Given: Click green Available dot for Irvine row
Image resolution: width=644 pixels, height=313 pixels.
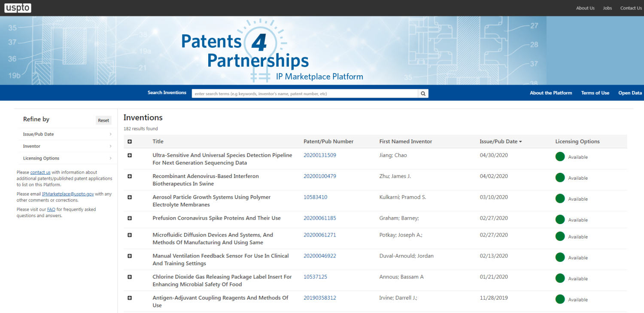Looking at the screenshot, I should (560, 300).
